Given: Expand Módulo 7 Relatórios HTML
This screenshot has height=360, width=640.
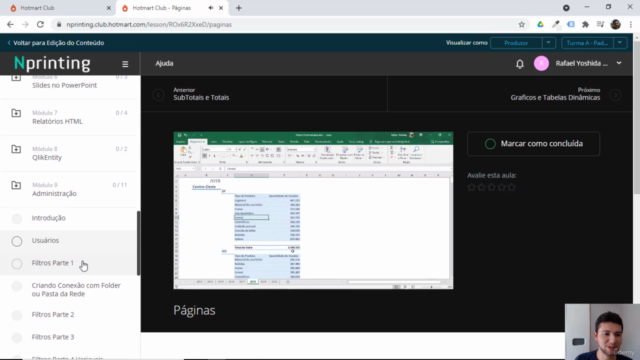Looking at the screenshot, I should (69, 117).
